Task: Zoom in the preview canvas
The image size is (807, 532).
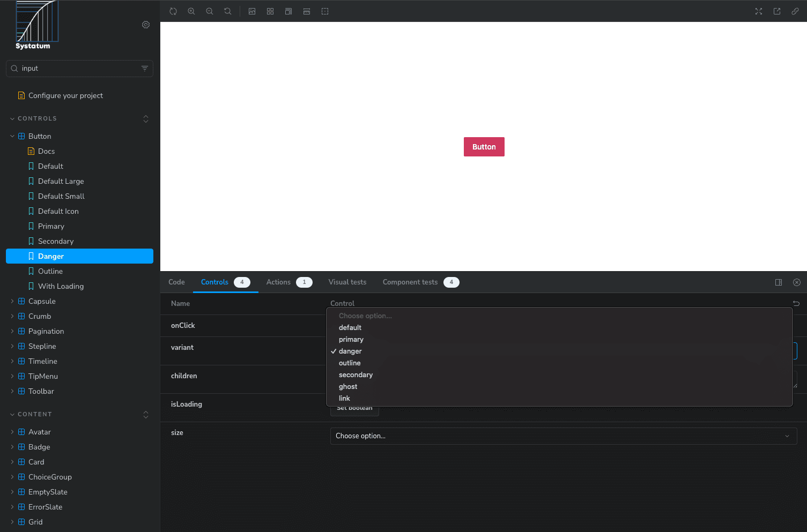Action: click(x=191, y=11)
